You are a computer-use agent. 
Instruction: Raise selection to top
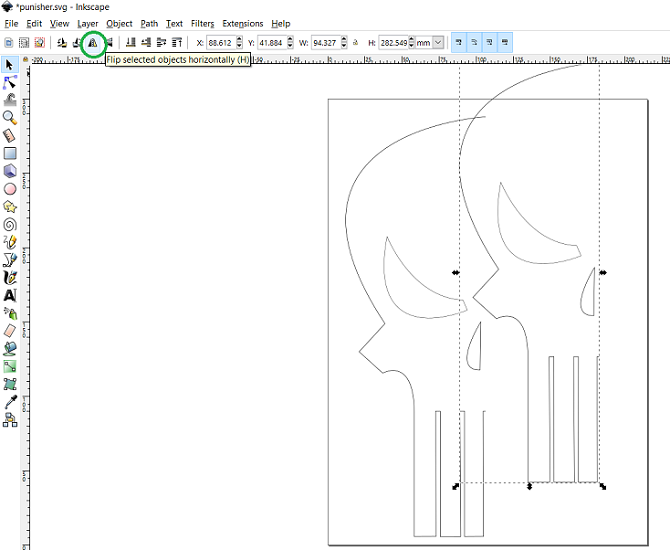point(177,43)
